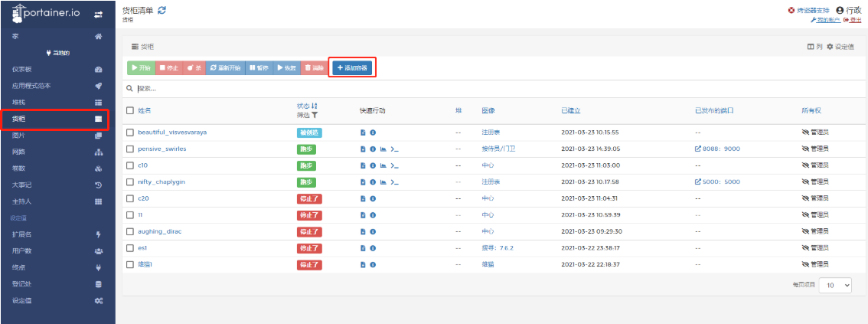868x324 pixels.
Task: Click the portainer.io logo
Action: [45, 14]
